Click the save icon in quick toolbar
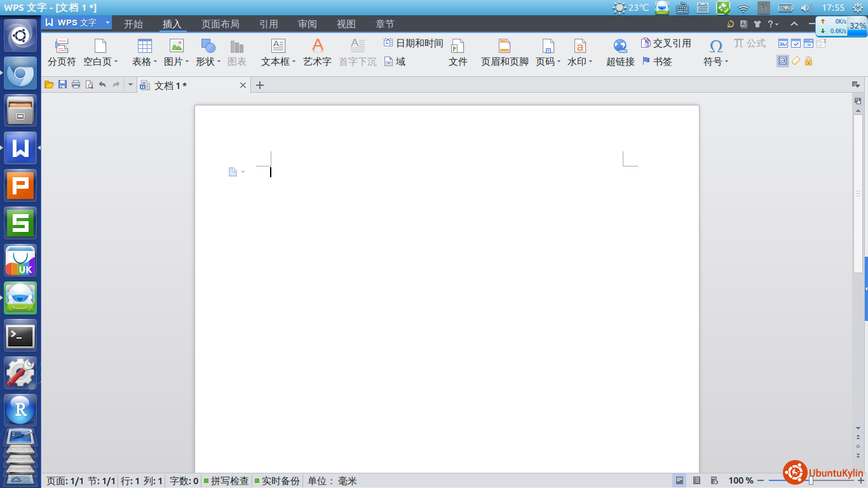The width and height of the screenshot is (868, 488). point(62,85)
